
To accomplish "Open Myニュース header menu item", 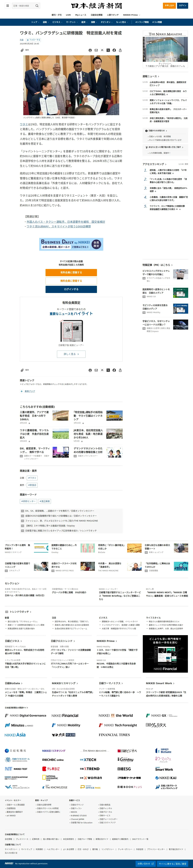I will 80,15.
